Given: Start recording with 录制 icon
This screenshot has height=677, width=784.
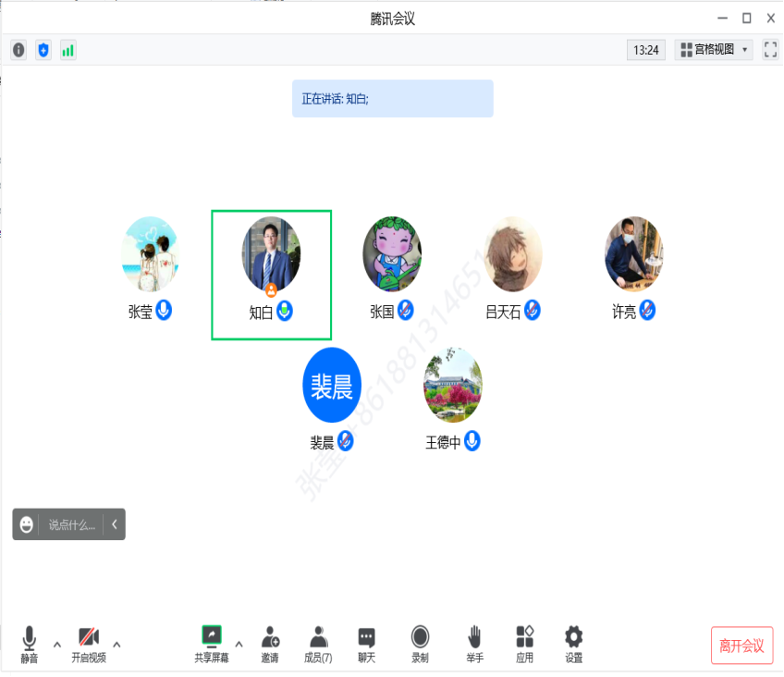Looking at the screenshot, I should 420,643.
